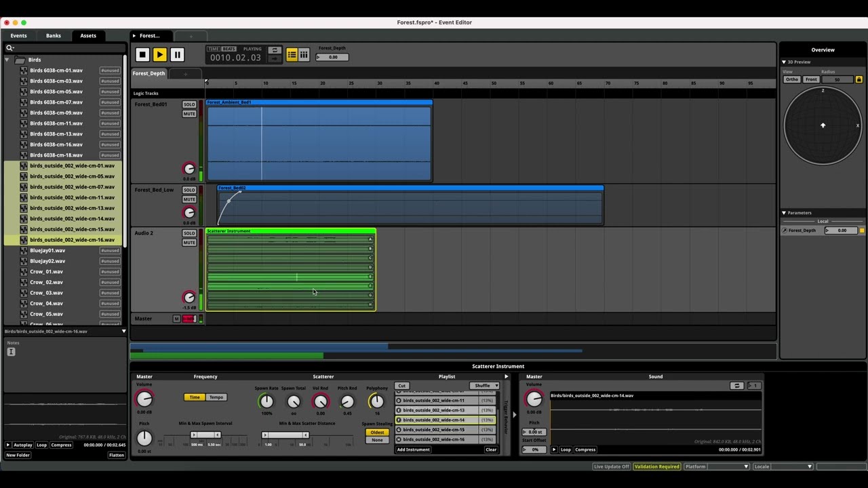Solo the Forest_Bed01 track
Image resolution: width=868 pixels, height=488 pixels.
189,104
